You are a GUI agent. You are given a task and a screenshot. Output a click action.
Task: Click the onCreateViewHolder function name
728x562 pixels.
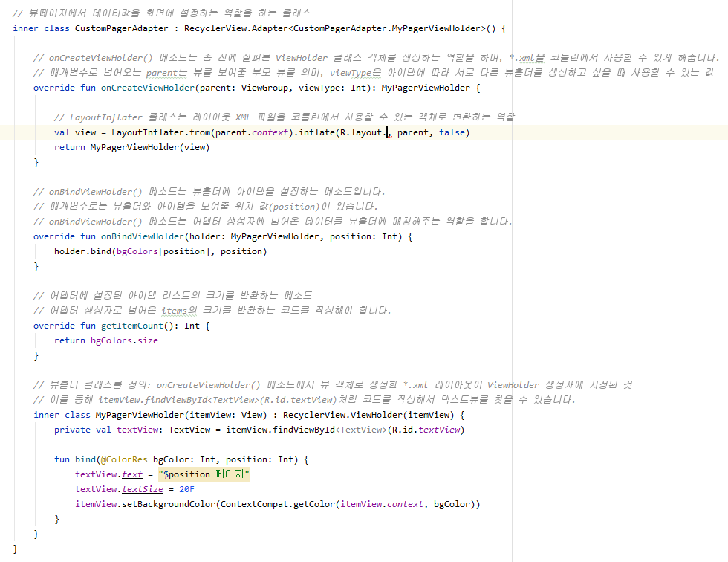click(x=148, y=88)
